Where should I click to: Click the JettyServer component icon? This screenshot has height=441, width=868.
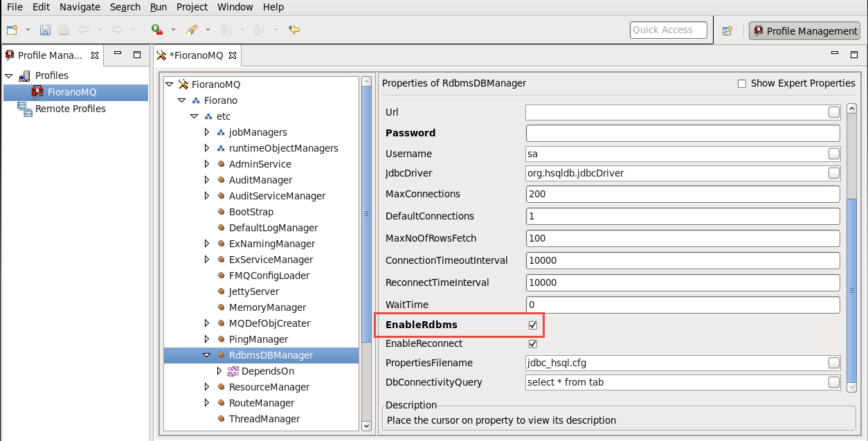221,291
